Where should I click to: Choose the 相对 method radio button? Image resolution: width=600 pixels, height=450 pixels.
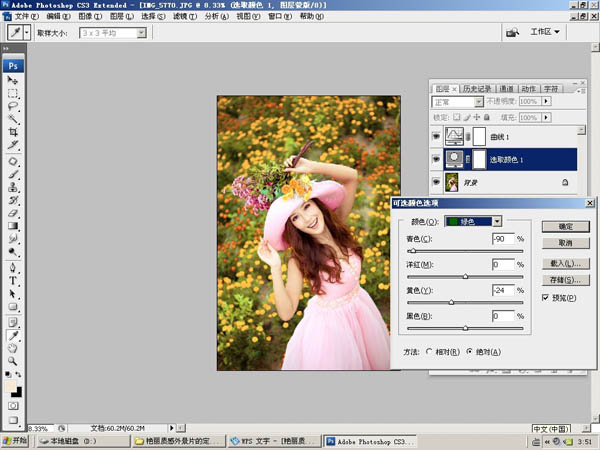pos(430,352)
